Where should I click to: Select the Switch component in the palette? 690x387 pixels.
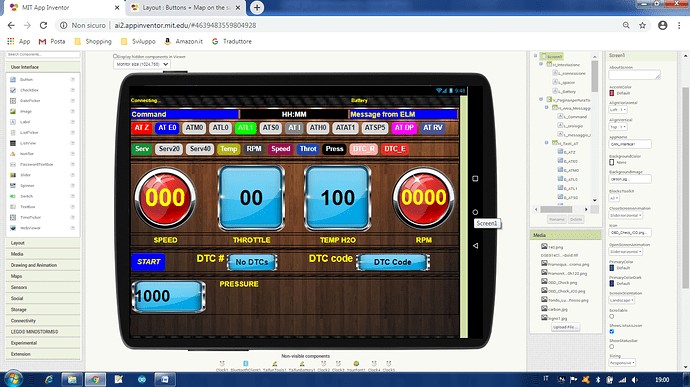[26, 196]
